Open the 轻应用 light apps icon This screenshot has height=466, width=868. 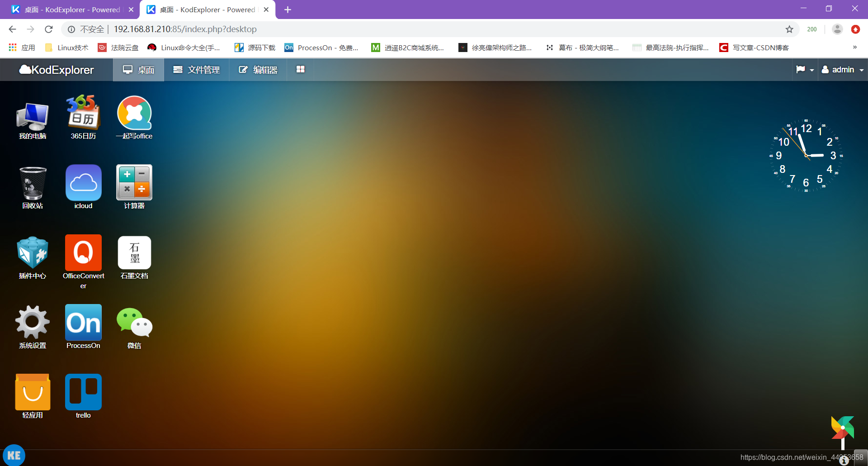[33, 396]
